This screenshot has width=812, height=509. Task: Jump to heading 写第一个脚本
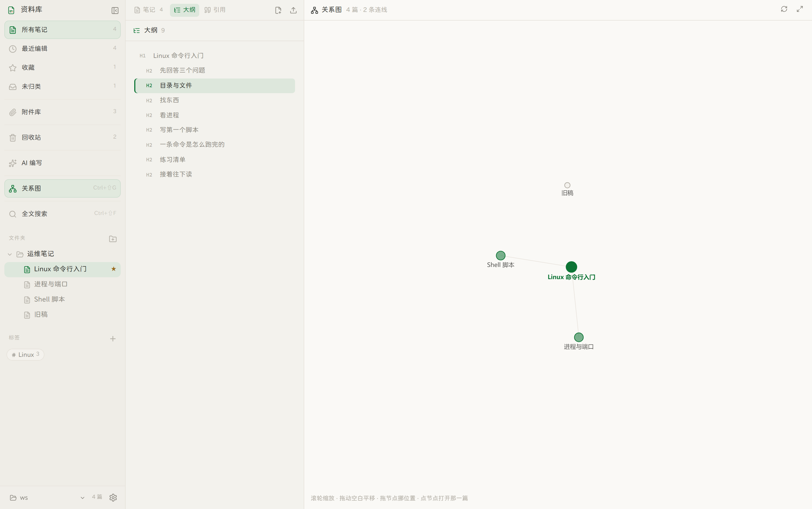point(215,130)
